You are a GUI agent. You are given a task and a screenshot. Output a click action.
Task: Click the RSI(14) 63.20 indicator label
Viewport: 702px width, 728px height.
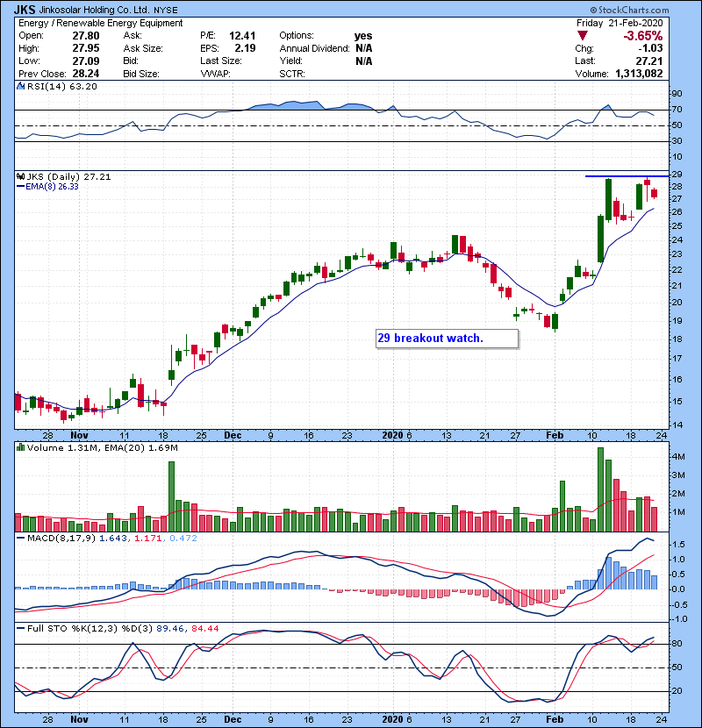coord(61,86)
